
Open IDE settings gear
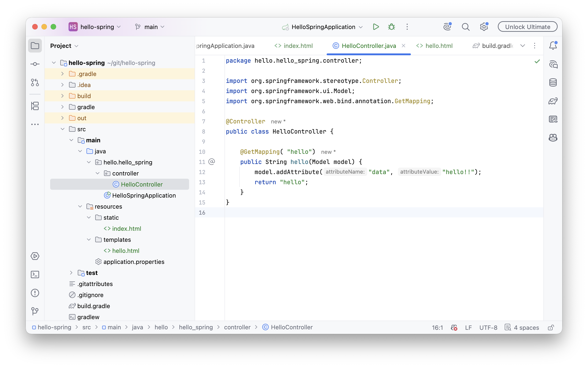[484, 27]
